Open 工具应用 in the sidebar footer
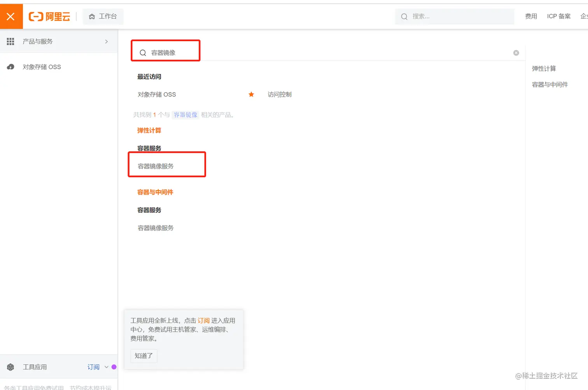The width and height of the screenshot is (588, 390). click(x=35, y=367)
